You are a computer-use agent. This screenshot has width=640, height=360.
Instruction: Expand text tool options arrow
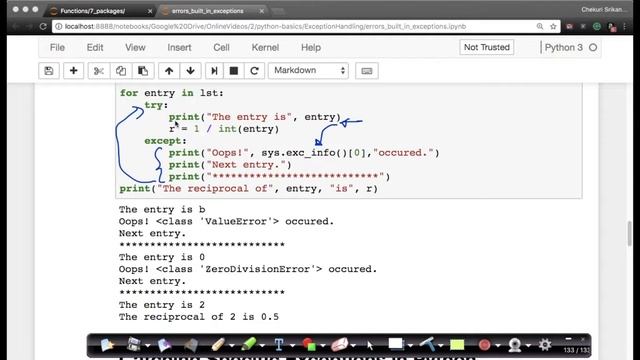pyautogui.click(x=292, y=346)
